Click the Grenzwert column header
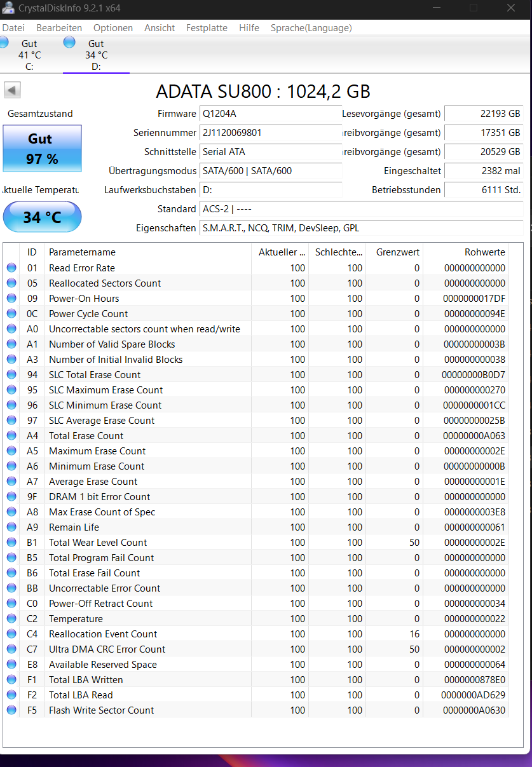This screenshot has height=767, width=532. 394,252
